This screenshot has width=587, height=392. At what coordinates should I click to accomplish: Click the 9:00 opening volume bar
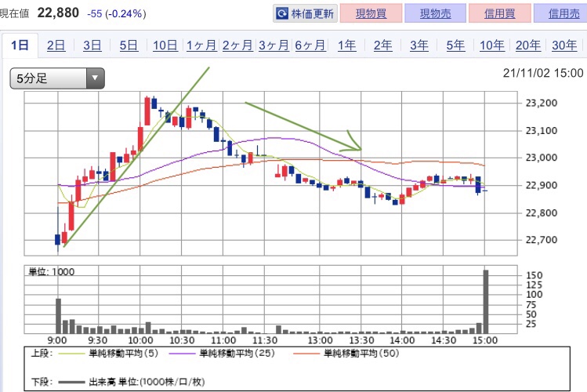(59, 316)
